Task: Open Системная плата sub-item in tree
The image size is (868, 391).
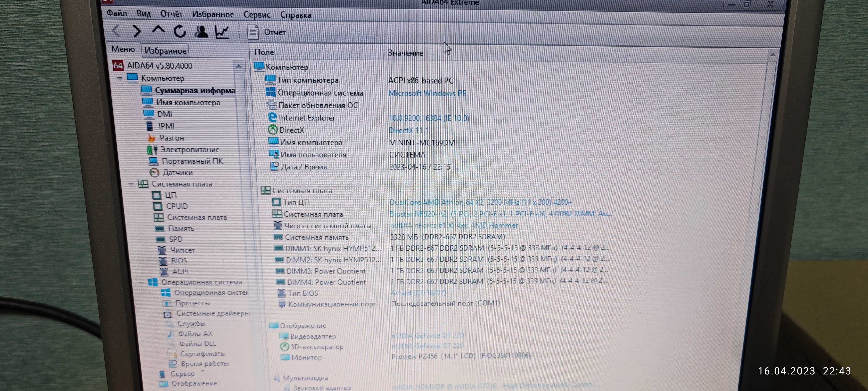Action: point(190,218)
